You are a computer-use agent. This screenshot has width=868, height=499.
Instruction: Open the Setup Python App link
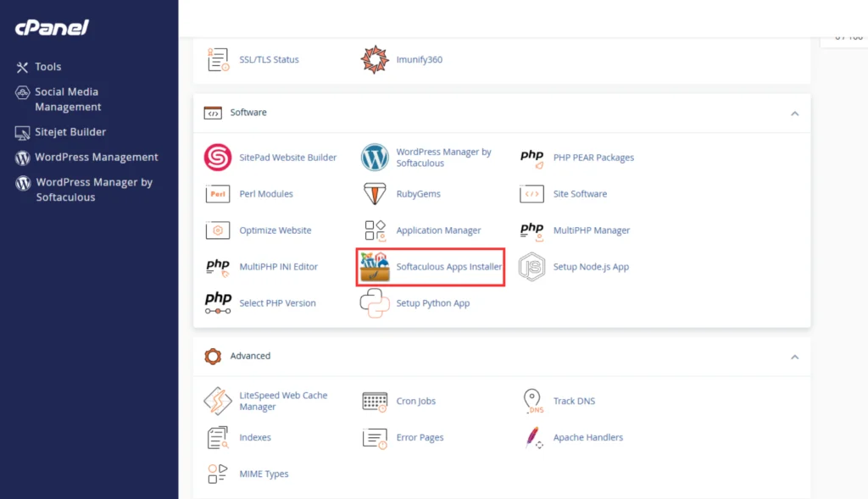pyautogui.click(x=433, y=303)
